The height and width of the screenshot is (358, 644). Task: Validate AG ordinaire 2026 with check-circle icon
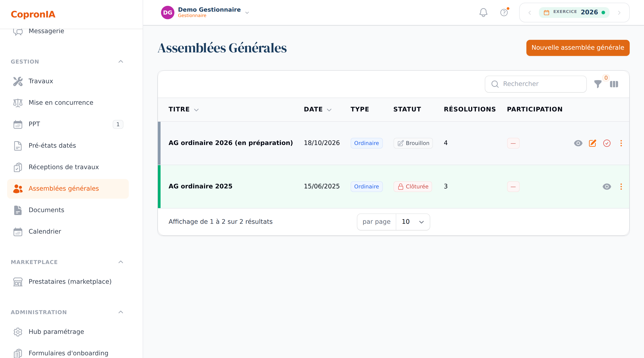607,143
